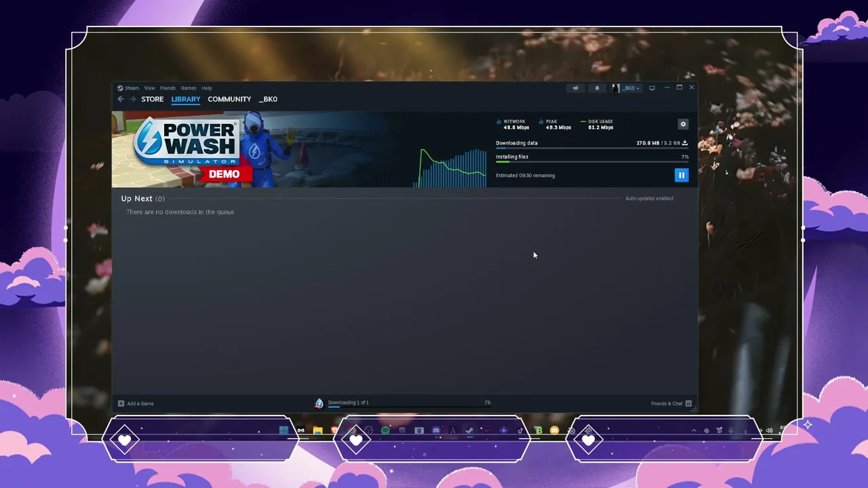This screenshot has height=488, width=868.
Task: Open Epic Games Launcher from the taskbar
Action: tap(402, 430)
